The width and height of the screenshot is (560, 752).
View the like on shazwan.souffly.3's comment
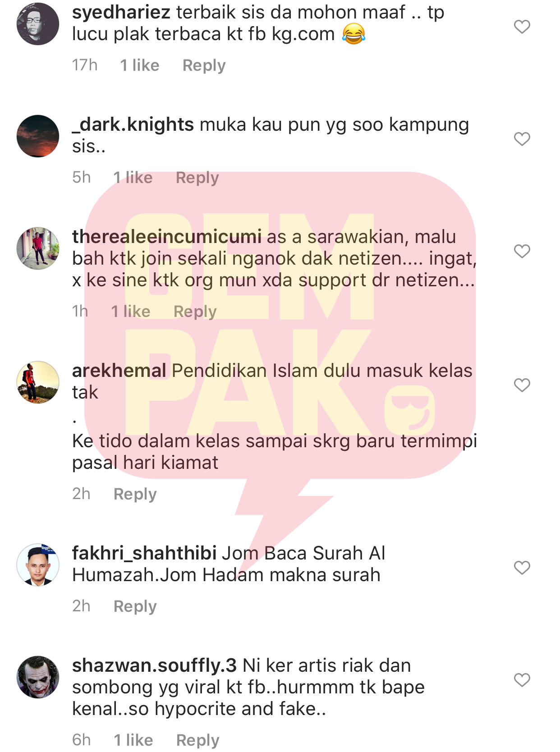(133, 740)
